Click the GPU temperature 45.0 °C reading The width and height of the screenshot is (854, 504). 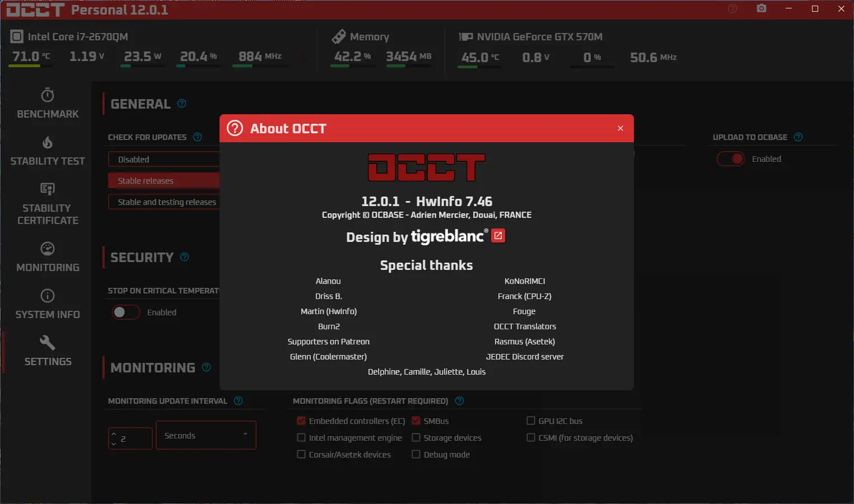point(480,58)
